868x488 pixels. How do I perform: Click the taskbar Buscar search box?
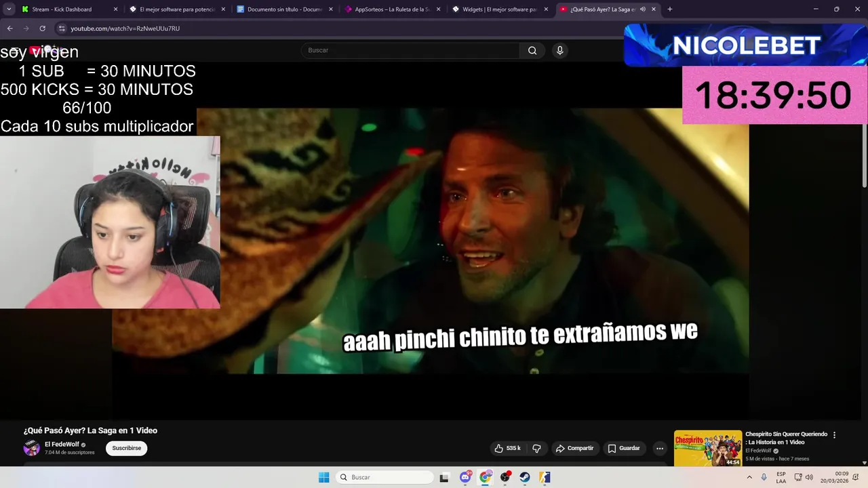384,477
